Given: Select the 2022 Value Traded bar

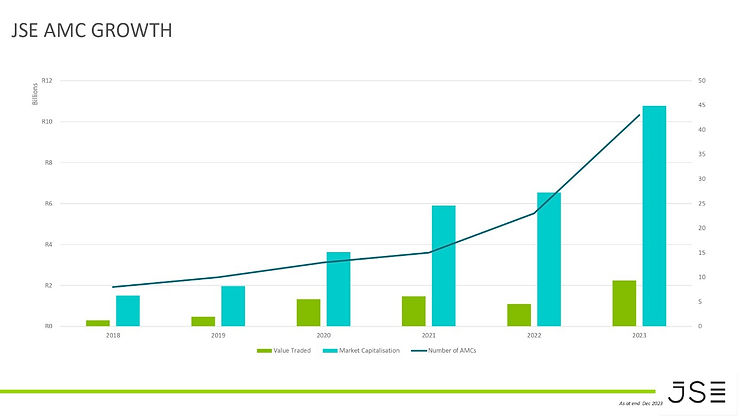Looking at the screenshot, I should pyautogui.click(x=519, y=315).
